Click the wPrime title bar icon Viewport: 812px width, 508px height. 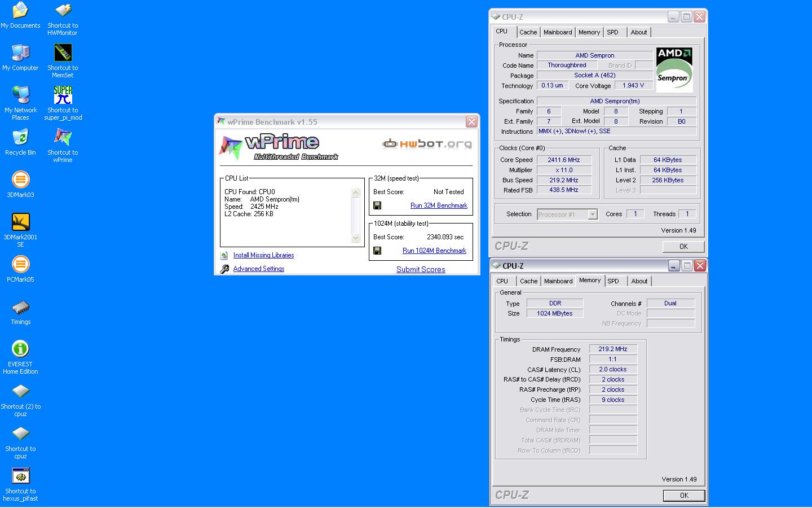[x=221, y=121]
